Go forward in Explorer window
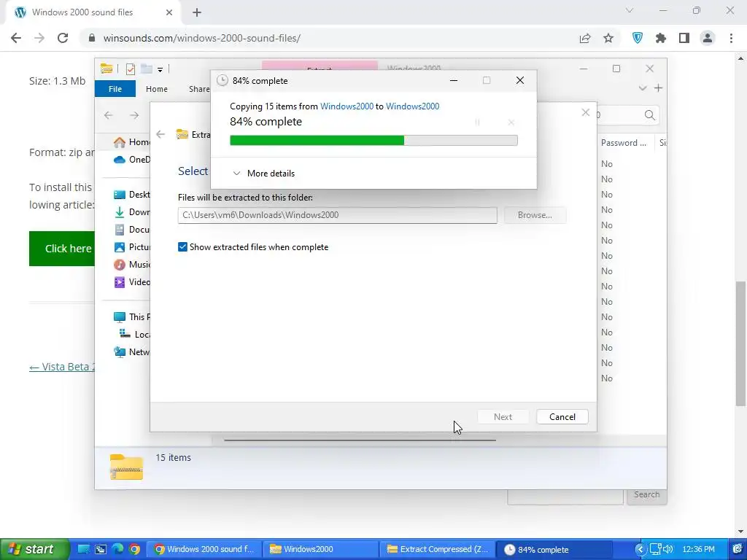Image resolution: width=747 pixels, height=560 pixels. pyautogui.click(x=134, y=115)
